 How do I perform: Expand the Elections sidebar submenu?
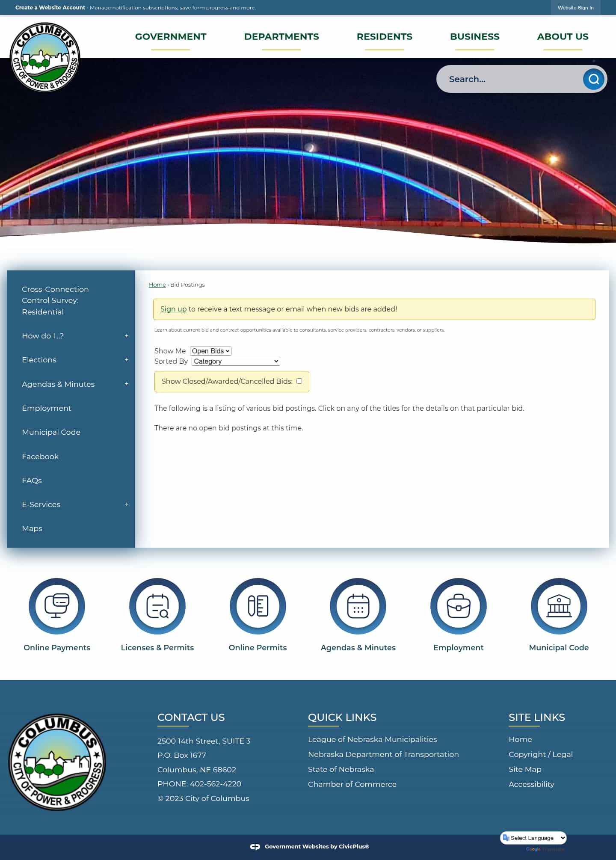[x=127, y=360]
